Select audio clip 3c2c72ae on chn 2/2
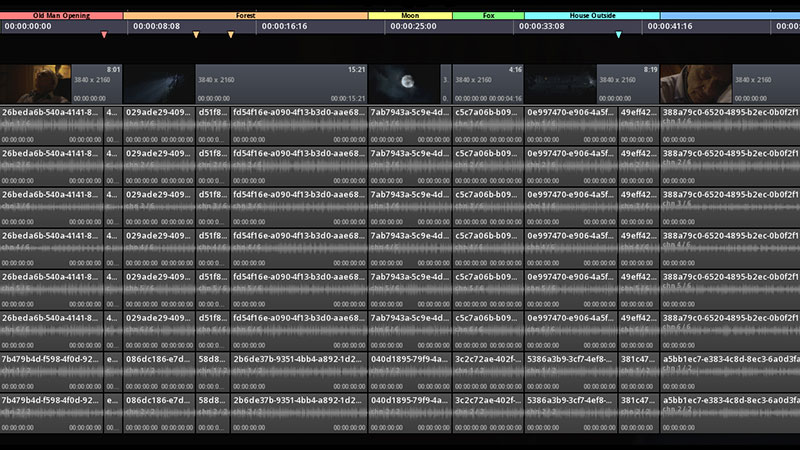 [488, 414]
